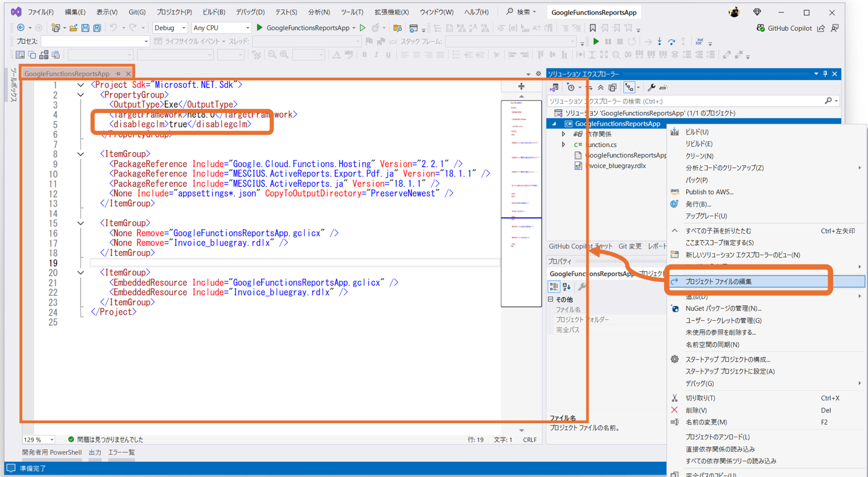The width and height of the screenshot is (868, 477).
Task: Click the code minimap scrollbar preview
Action: 521,203
